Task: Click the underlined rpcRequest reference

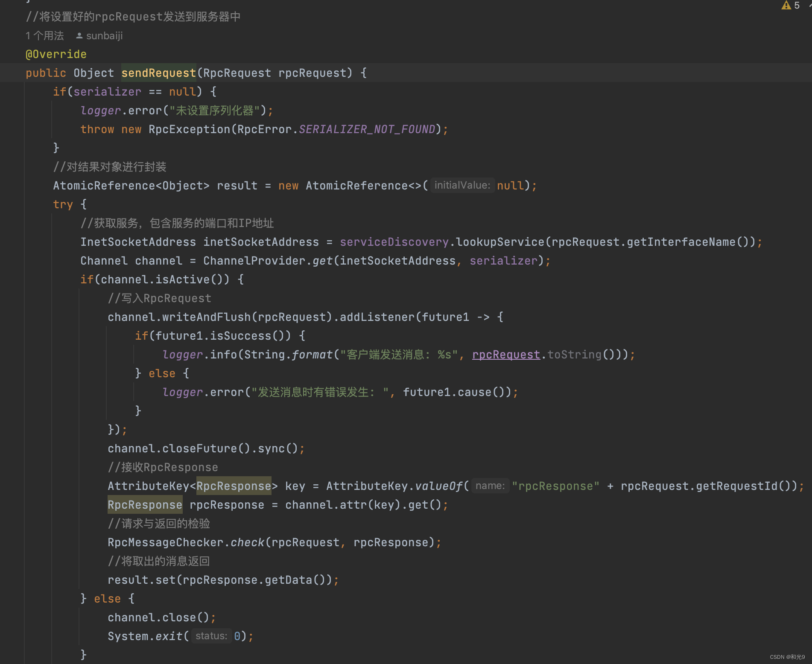Action: (x=506, y=355)
